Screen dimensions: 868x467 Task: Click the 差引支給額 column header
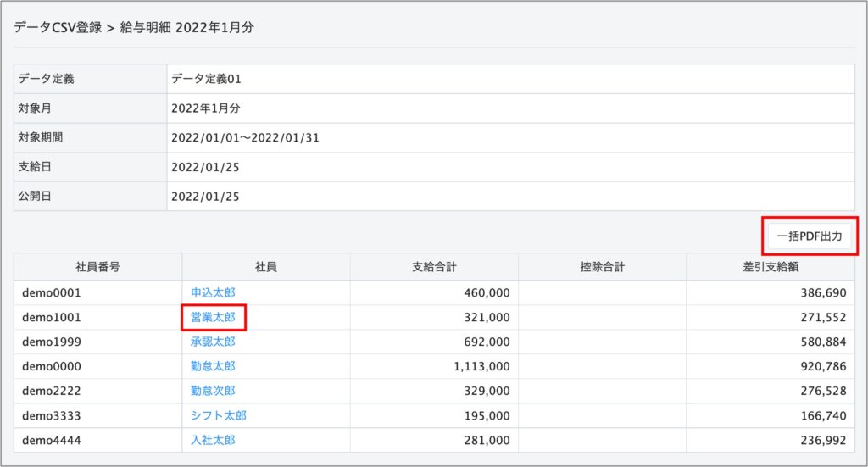coord(770,267)
